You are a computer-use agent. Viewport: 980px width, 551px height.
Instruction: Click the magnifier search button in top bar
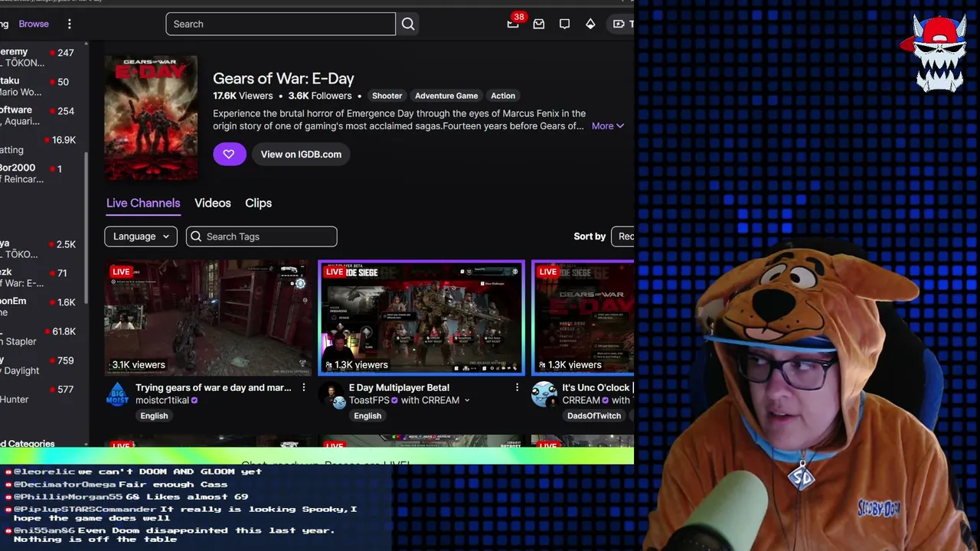pyautogui.click(x=408, y=24)
